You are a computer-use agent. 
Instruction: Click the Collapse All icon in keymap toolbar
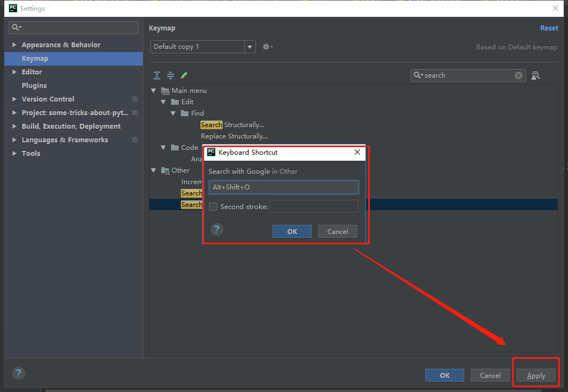[171, 75]
